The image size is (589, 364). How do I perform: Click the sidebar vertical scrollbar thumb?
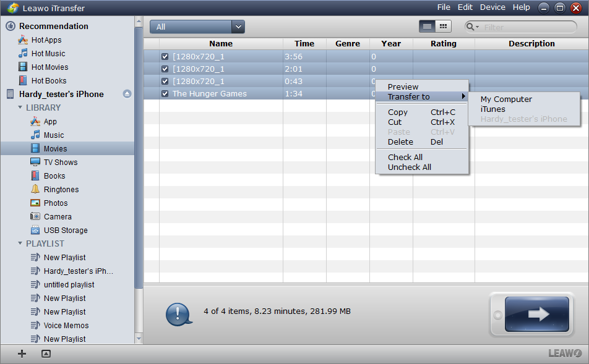(x=139, y=158)
